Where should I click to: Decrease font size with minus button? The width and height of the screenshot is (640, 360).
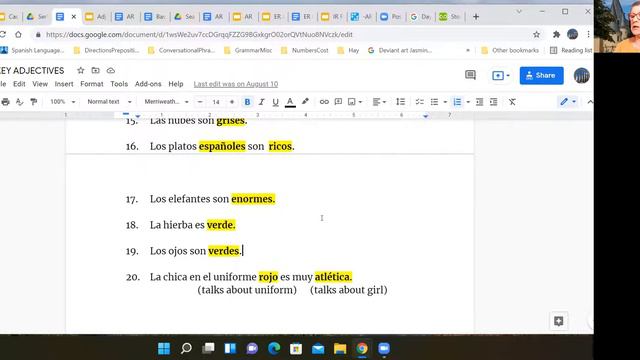[200, 102]
